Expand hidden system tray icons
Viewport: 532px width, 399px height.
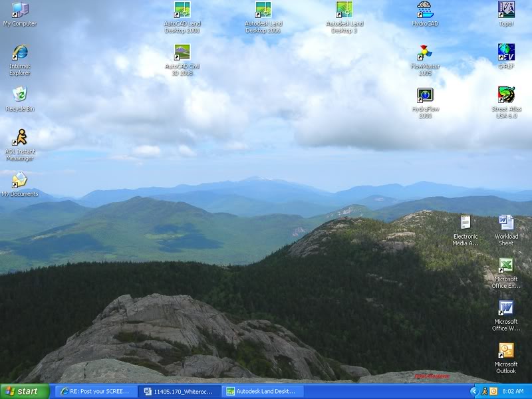pos(475,391)
